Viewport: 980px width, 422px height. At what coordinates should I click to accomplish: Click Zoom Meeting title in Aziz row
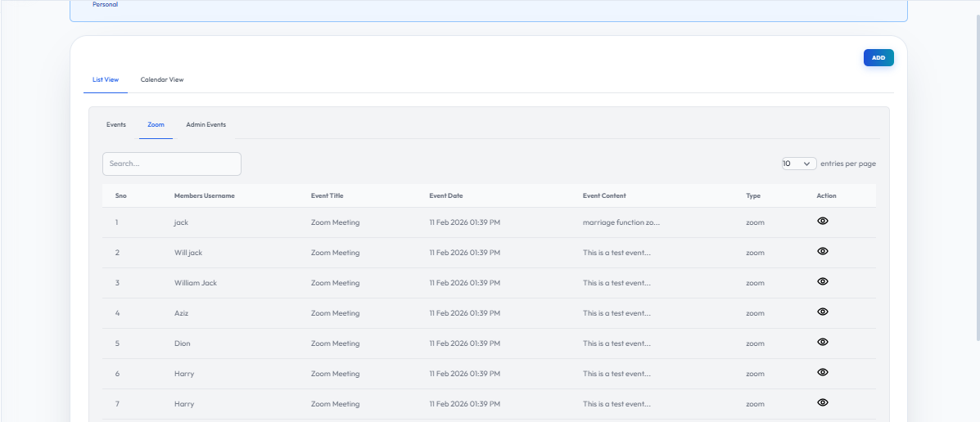coord(335,313)
